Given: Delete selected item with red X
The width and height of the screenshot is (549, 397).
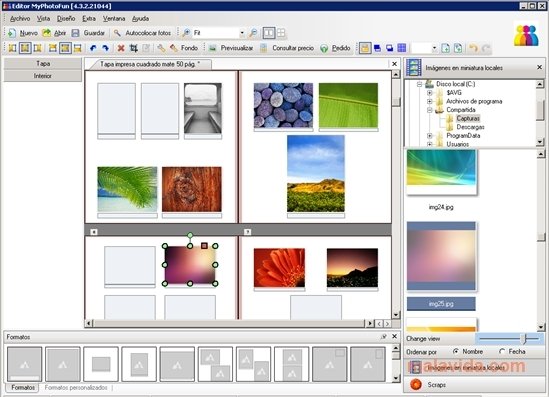Looking at the screenshot, I should 121,48.
